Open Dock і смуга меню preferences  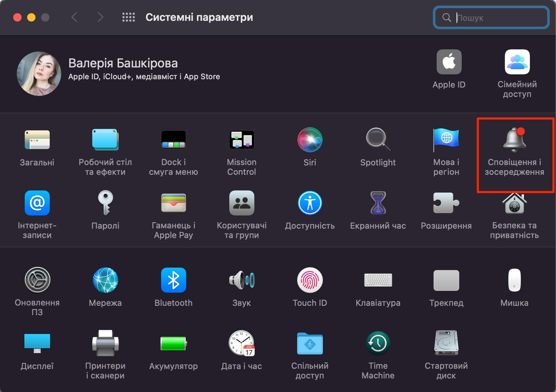[x=173, y=140]
